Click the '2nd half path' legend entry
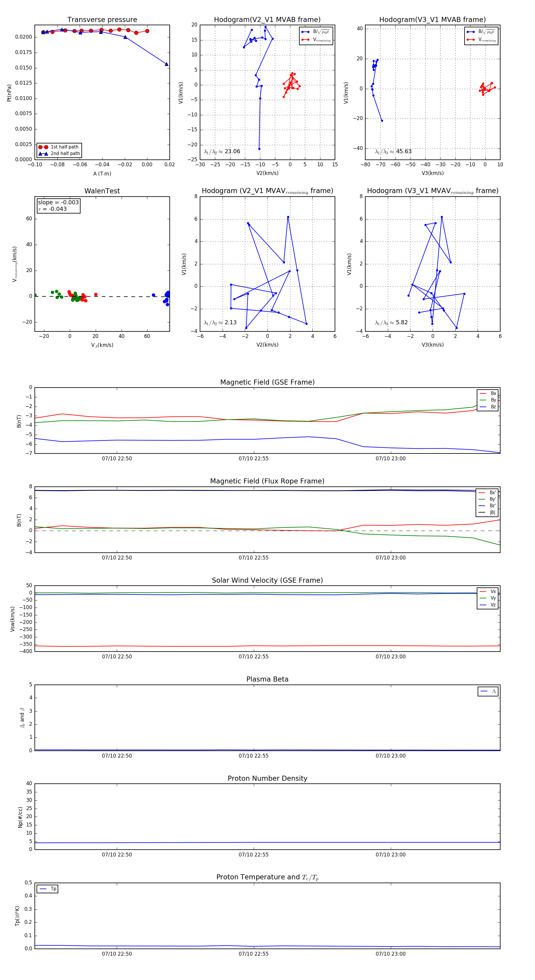This screenshot has height=980, width=535. coord(59,154)
